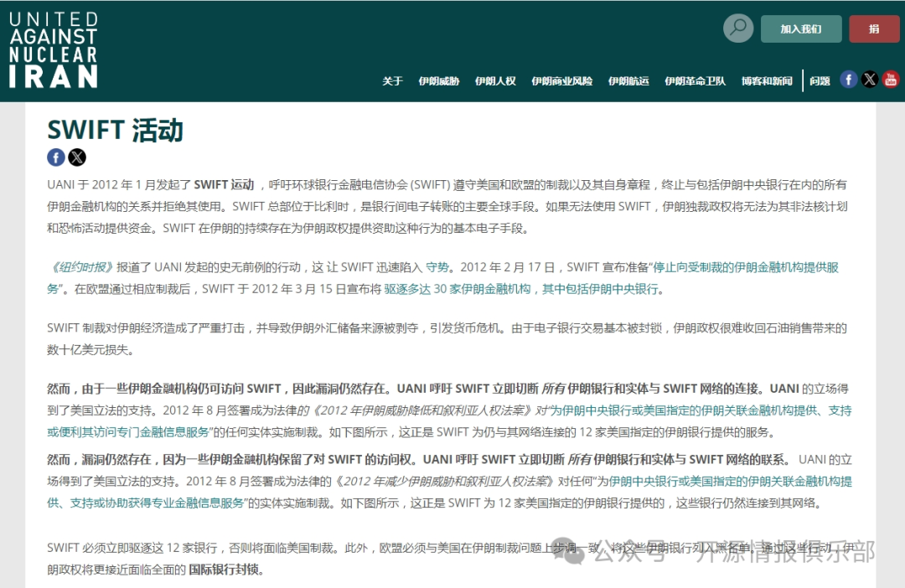
Task: Open the 伊朗人权 menu item
Action: (x=495, y=80)
